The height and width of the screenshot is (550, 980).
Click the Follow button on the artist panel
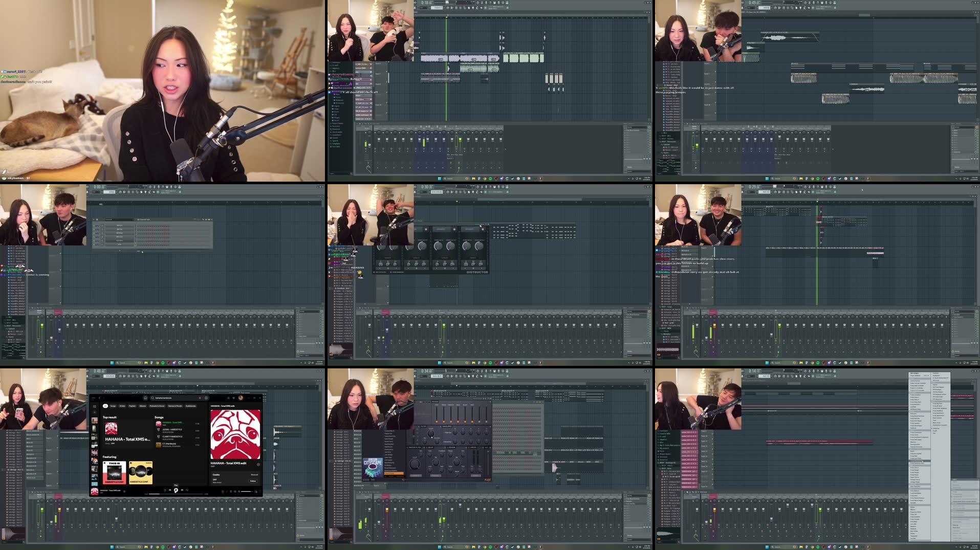point(253,481)
